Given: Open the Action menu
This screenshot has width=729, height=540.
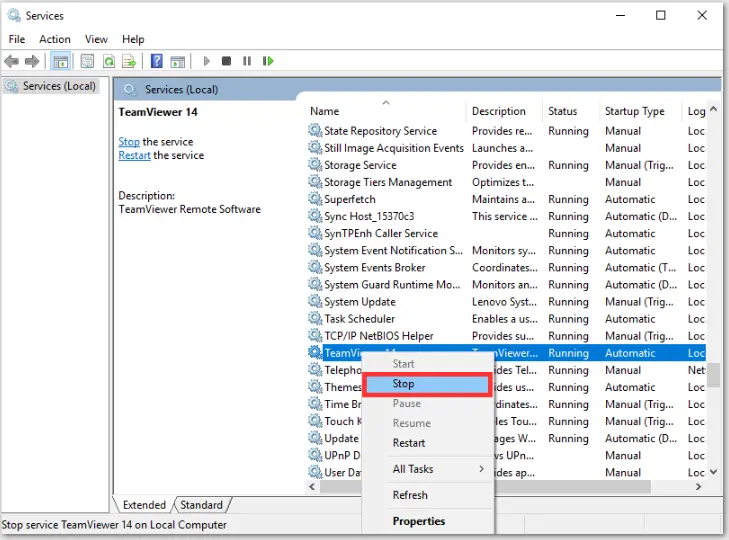Looking at the screenshot, I should point(55,39).
